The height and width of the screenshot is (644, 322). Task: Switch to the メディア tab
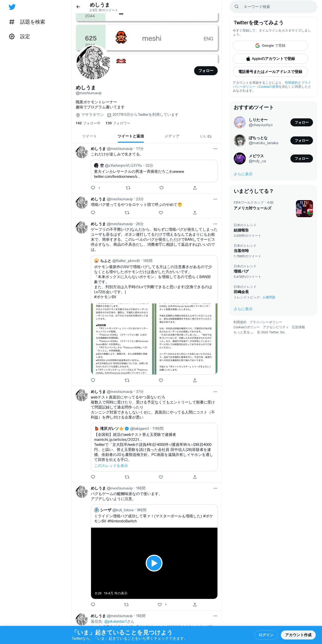172,136
